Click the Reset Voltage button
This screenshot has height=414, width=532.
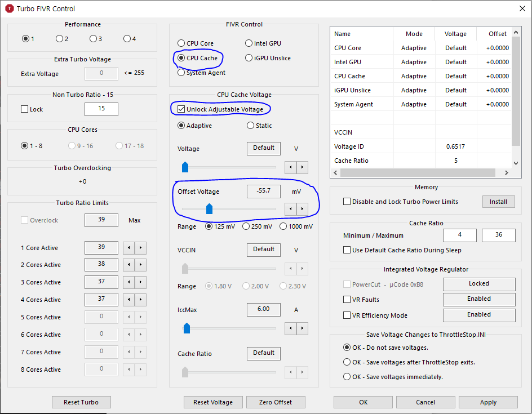[213, 402]
